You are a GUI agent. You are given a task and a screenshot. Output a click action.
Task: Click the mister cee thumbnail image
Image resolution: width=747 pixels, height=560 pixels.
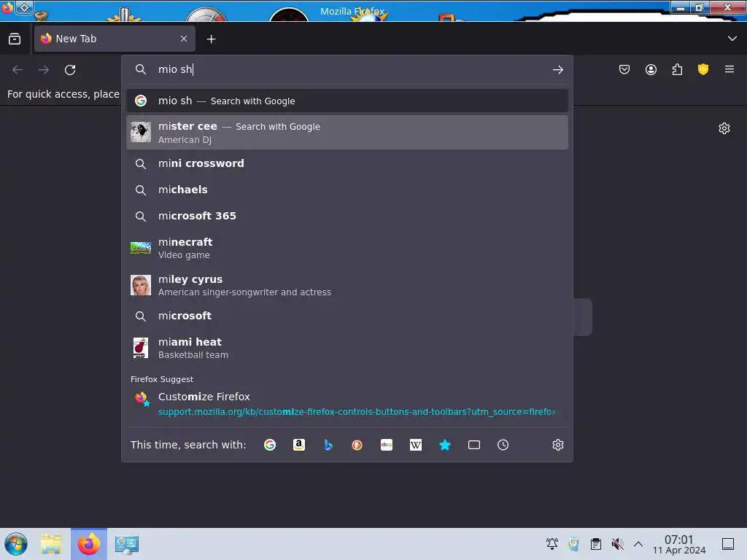pos(141,132)
